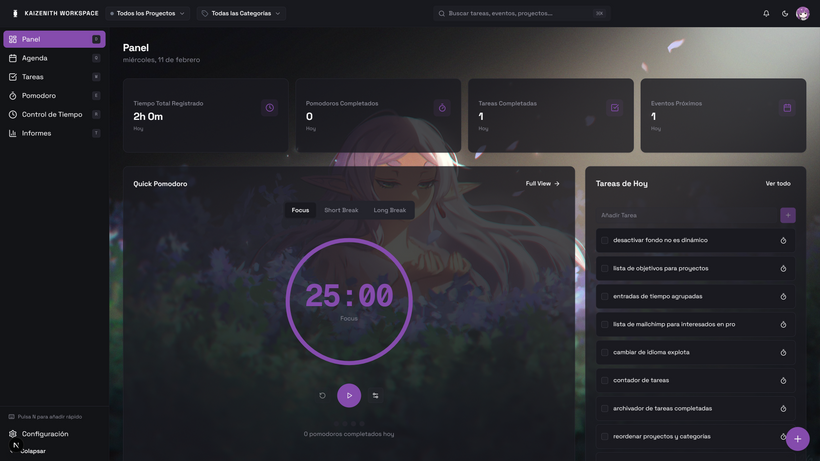Open the user profile avatar
This screenshot has width=820, height=461.
[x=802, y=13]
